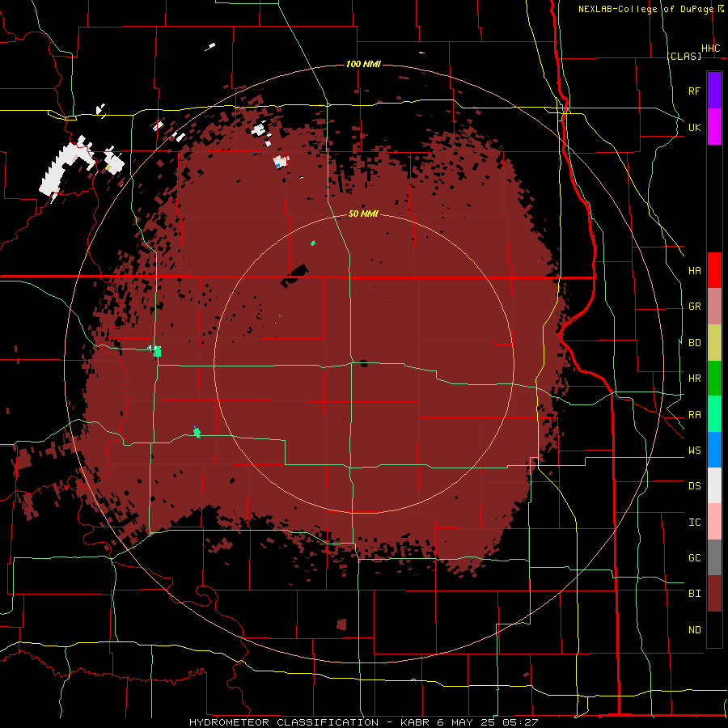Viewport: 728px width, 728px height.
Task: Select the GR legend label
Action: (x=694, y=307)
